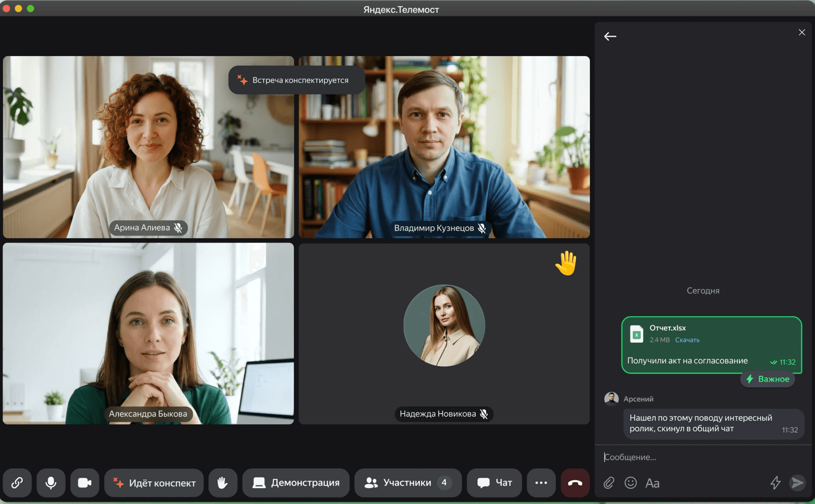Click Надежда Новикова's round avatar
Image resolution: width=815 pixels, height=504 pixels.
pyautogui.click(x=444, y=325)
